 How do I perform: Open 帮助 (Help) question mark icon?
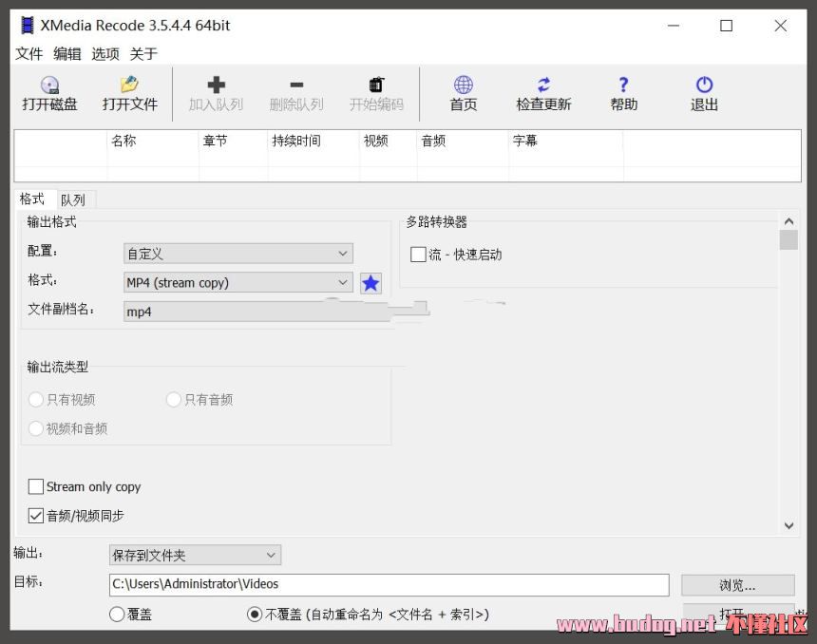click(623, 85)
